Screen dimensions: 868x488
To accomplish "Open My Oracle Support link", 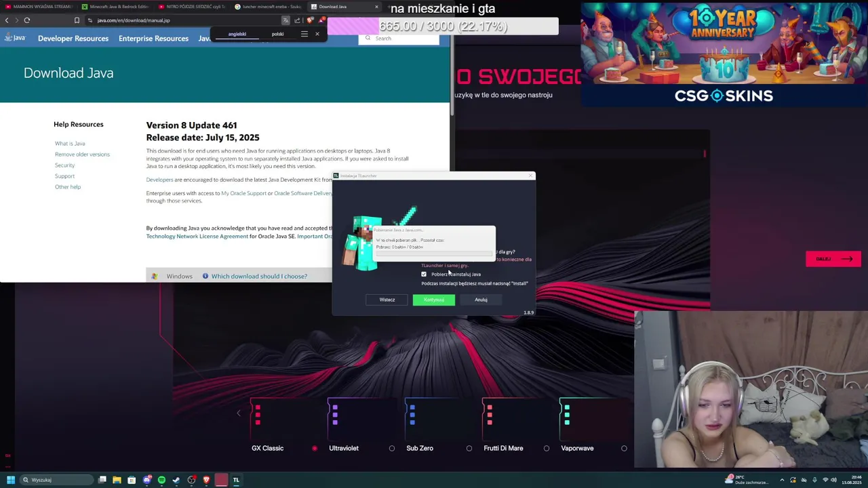I will (243, 193).
